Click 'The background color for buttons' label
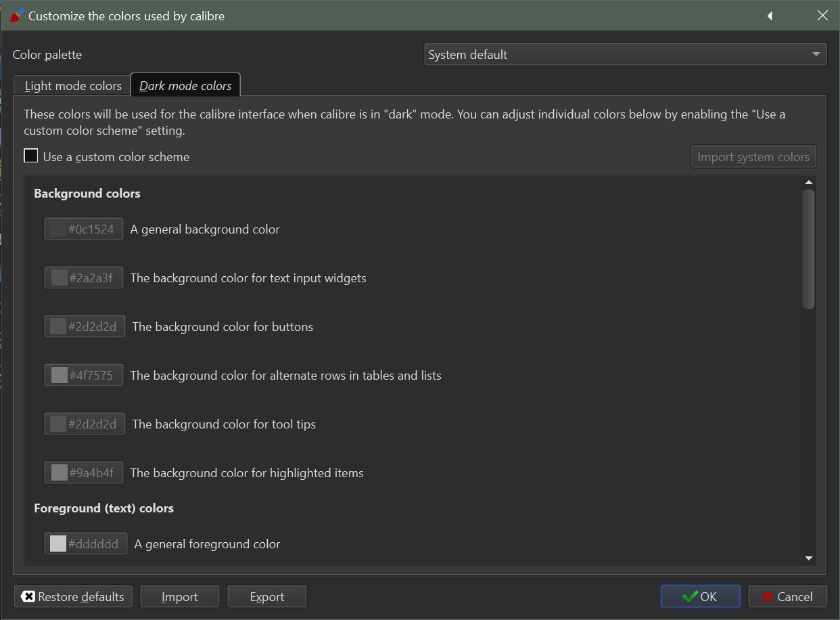840x620 pixels. (x=223, y=327)
